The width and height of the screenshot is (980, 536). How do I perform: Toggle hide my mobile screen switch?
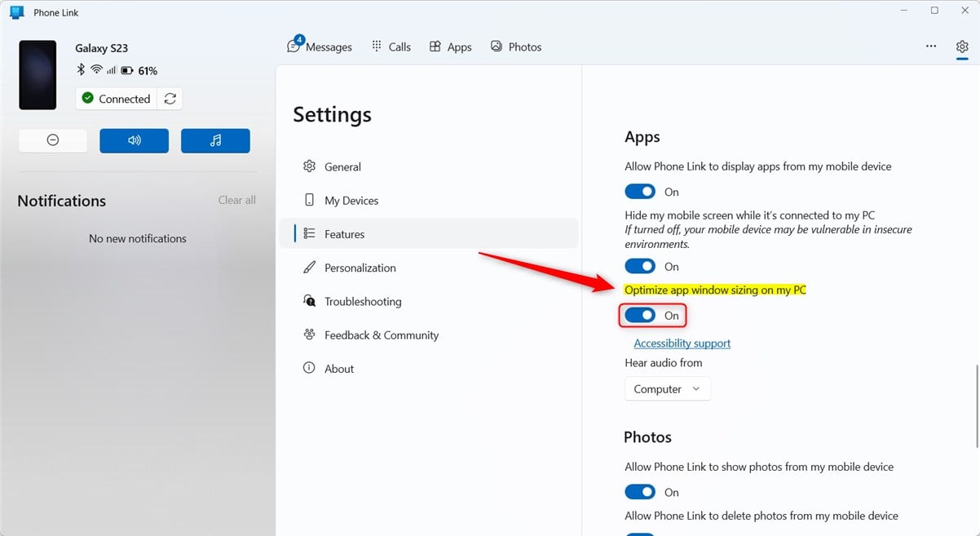[640, 267]
